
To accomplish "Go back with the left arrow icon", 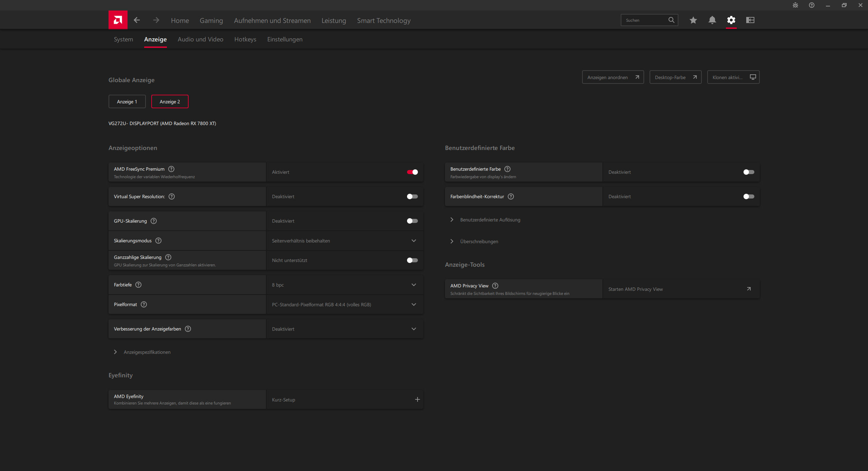I will [x=137, y=20].
